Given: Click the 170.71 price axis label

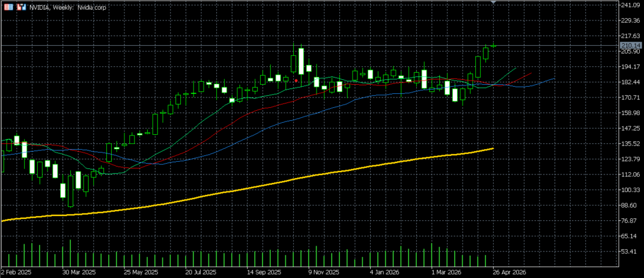Looking at the screenshot, I should pyautogui.click(x=631, y=97).
